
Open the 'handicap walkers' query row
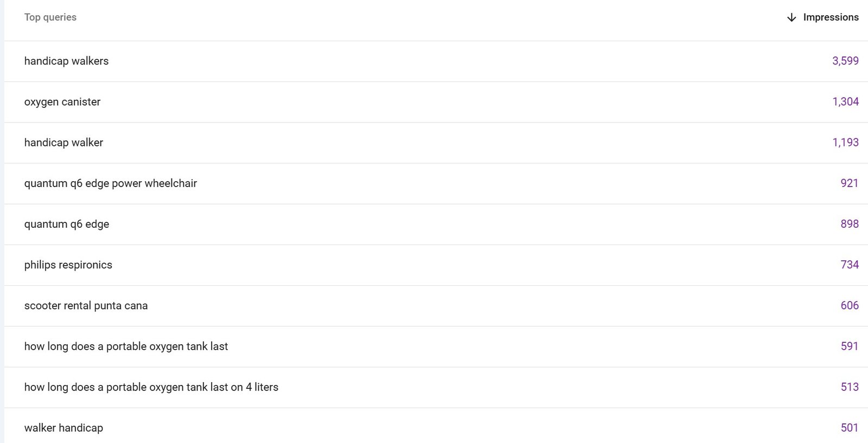coord(66,61)
